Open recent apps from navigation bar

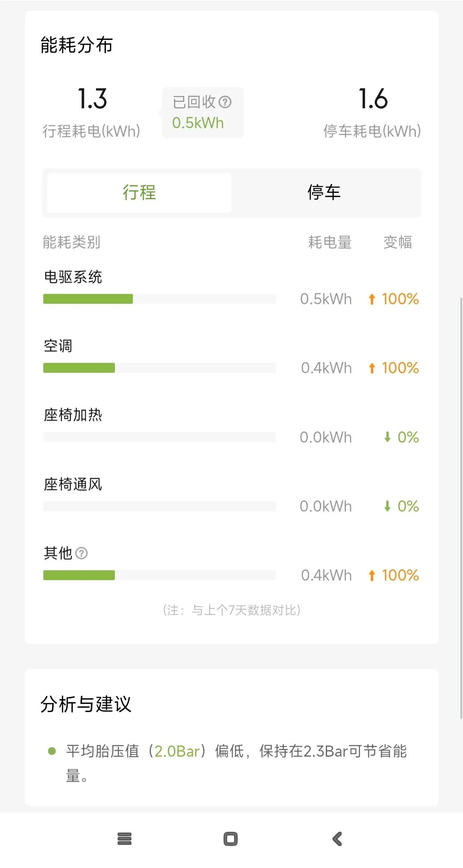(x=124, y=838)
